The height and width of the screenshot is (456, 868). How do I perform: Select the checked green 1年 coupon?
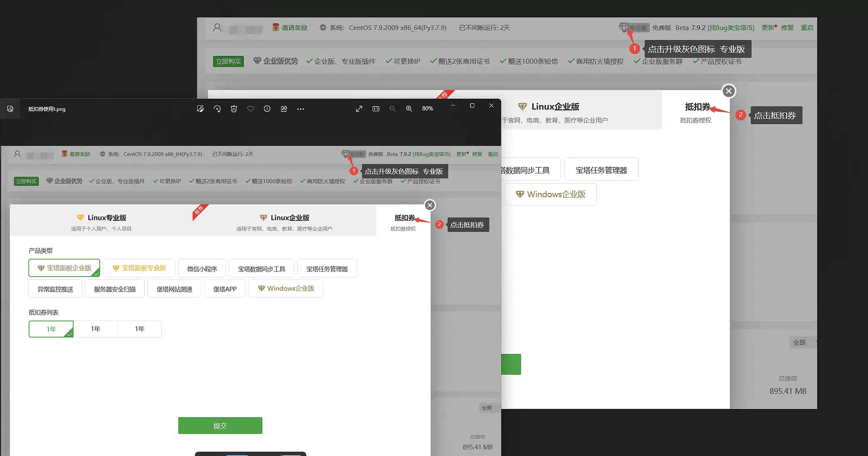(51, 329)
